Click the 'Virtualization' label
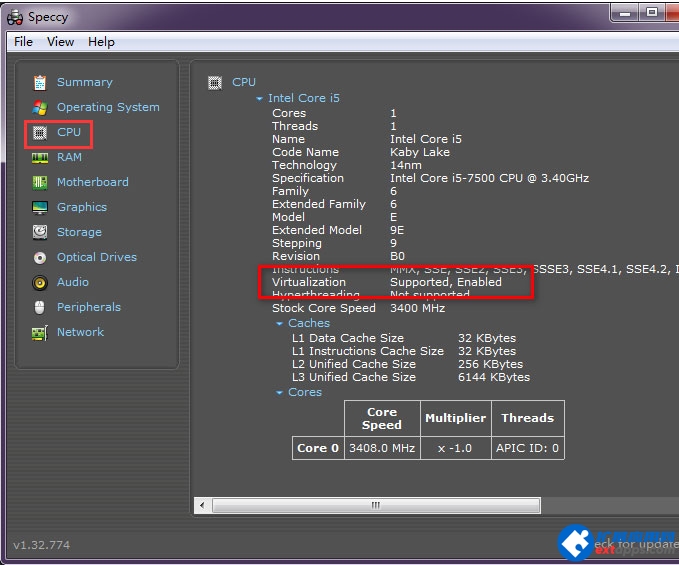 (x=309, y=282)
